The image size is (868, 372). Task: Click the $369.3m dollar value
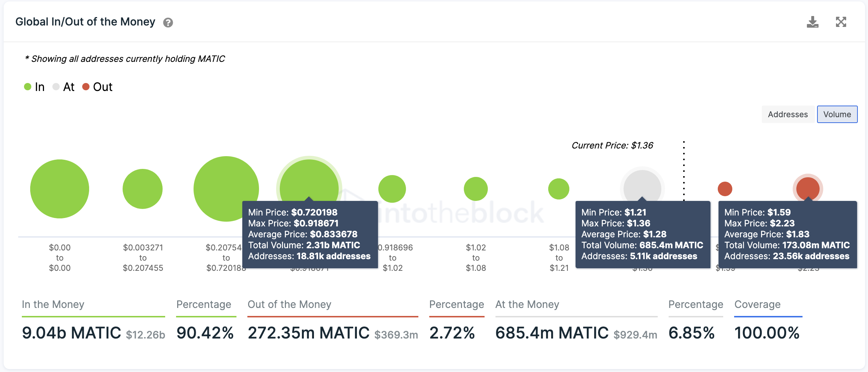coord(396,335)
